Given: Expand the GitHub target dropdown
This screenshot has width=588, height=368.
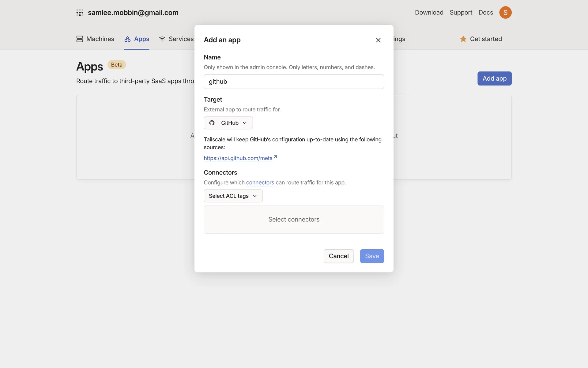Looking at the screenshot, I should pyautogui.click(x=228, y=123).
